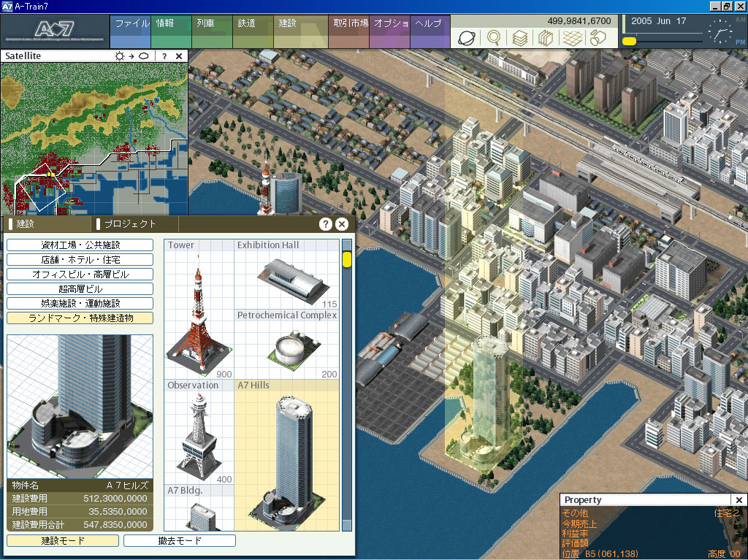The width and height of the screenshot is (748, 560).
Task: Toggle the grid overlay icon
Action: click(x=572, y=37)
